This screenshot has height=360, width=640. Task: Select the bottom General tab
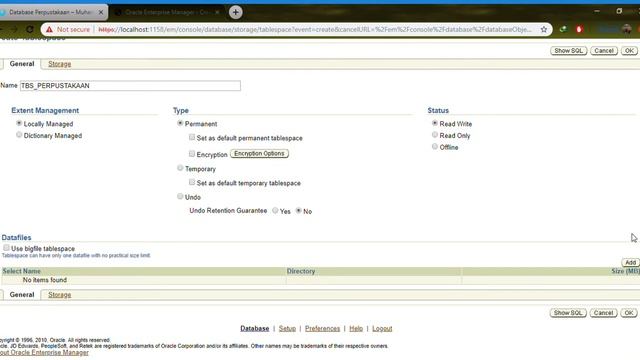pyautogui.click(x=22, y=295)
